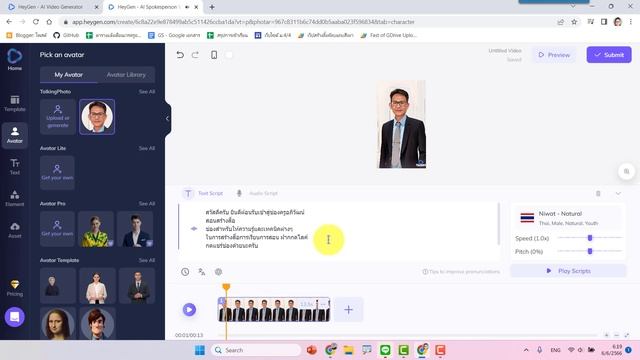Screen dimensions: 640x360
Task: Undo the last action
Action: click(180, 55)
